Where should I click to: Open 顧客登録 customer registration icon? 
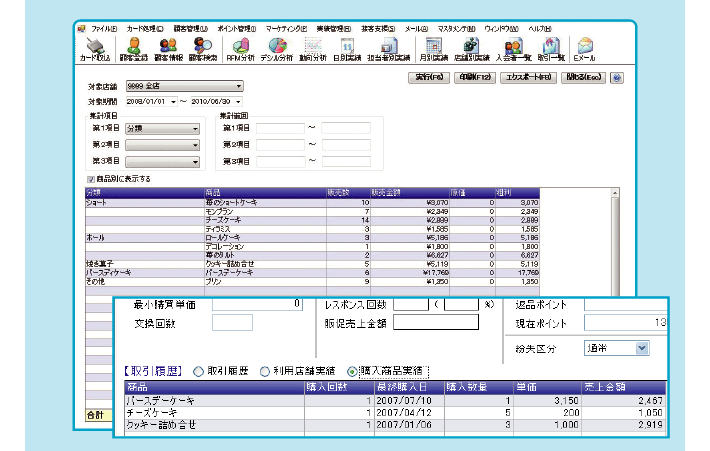click(x=134, y=49)
